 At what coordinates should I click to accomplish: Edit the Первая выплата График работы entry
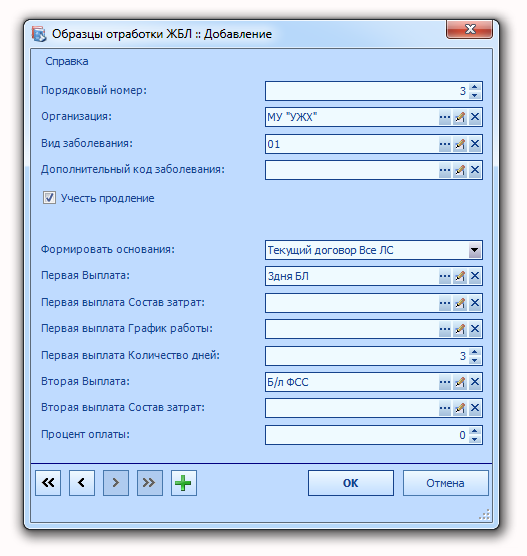(460, 329)
